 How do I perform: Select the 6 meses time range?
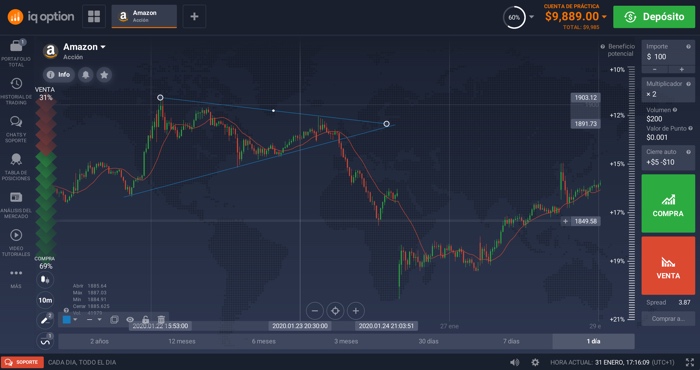(264, 341)
